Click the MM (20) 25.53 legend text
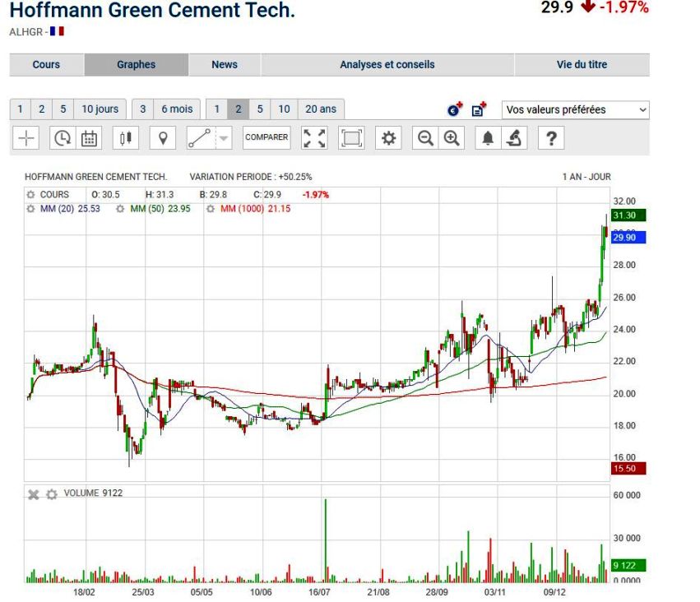Viewport: 700px width, 602px height. (x=70, y=209)
